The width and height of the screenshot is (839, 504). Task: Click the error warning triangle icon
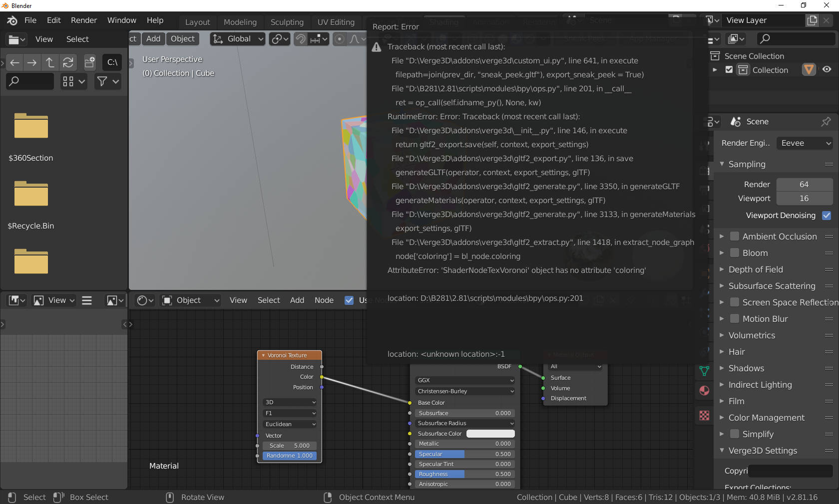coord(377,47)
